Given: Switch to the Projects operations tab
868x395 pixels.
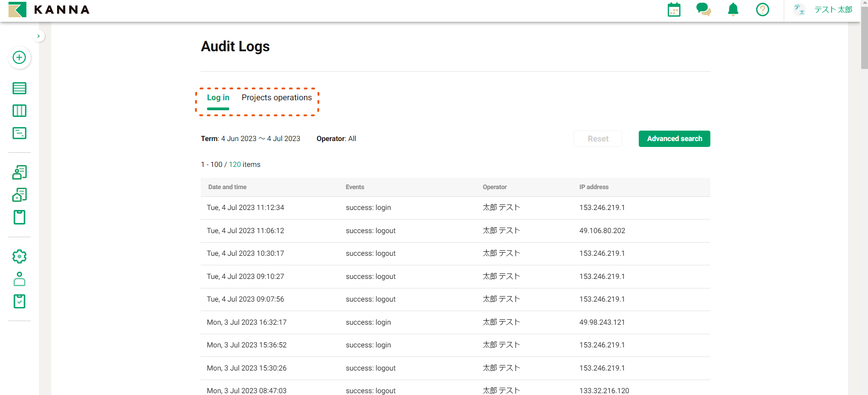Looking at the screenshot, I should tap(276, 98).
